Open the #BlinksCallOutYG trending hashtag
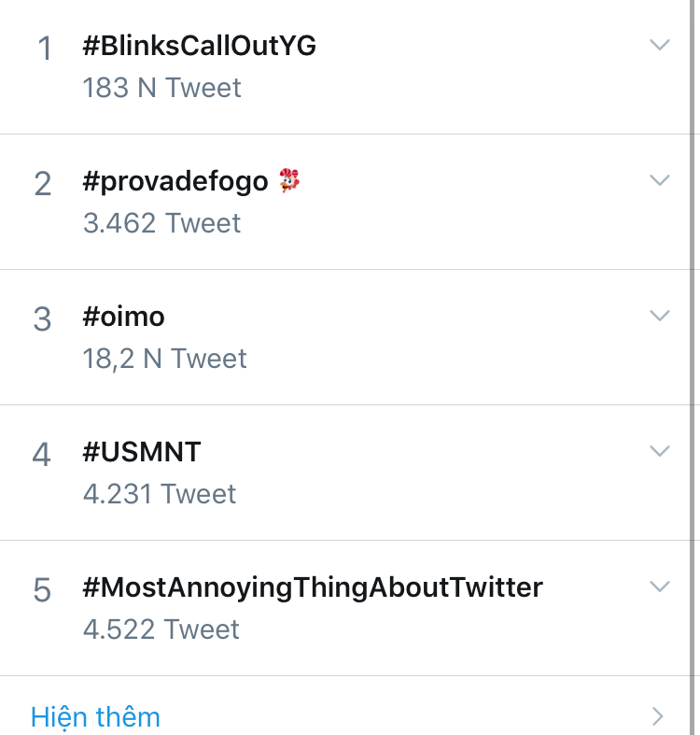The image size is (700, 735). point(199,46)
